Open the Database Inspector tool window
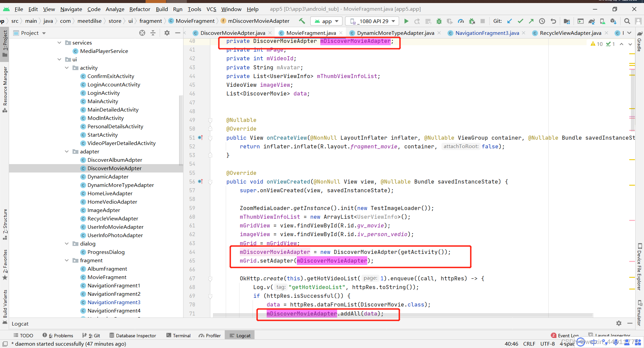The width and height of the screenshot is (644, 348). 133,335
